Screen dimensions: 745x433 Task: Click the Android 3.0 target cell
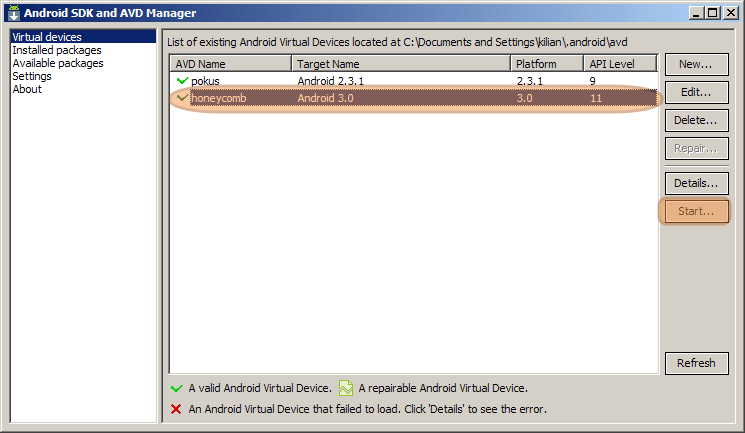(325, 98)
